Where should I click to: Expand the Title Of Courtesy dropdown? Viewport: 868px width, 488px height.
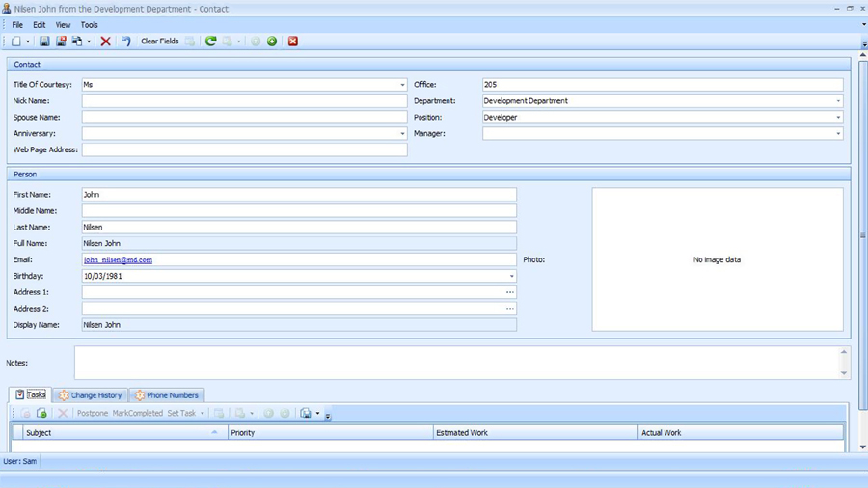pos(402,85)
